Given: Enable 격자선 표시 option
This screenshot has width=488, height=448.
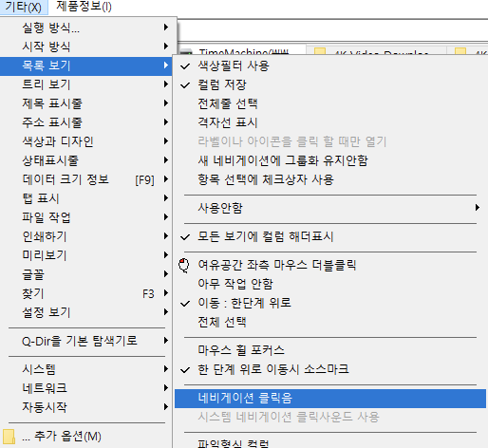Looking at the screenshot, I should click(330, 122).
